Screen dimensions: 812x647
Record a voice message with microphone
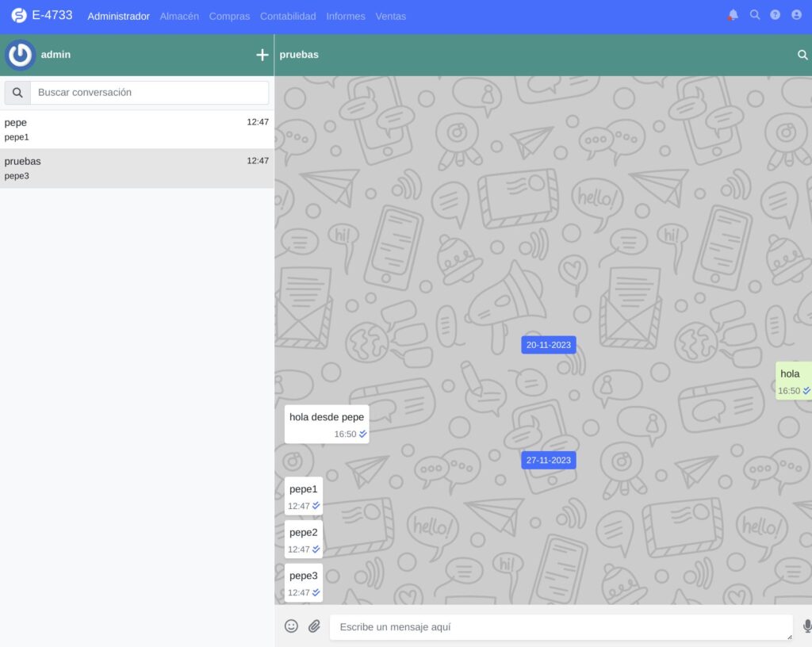pos(807,626)
